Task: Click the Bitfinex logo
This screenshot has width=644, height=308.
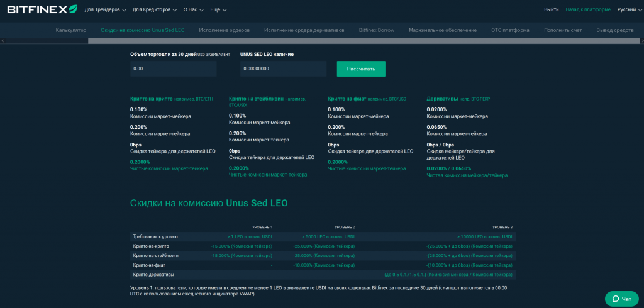Action: (x=42, y=9)
